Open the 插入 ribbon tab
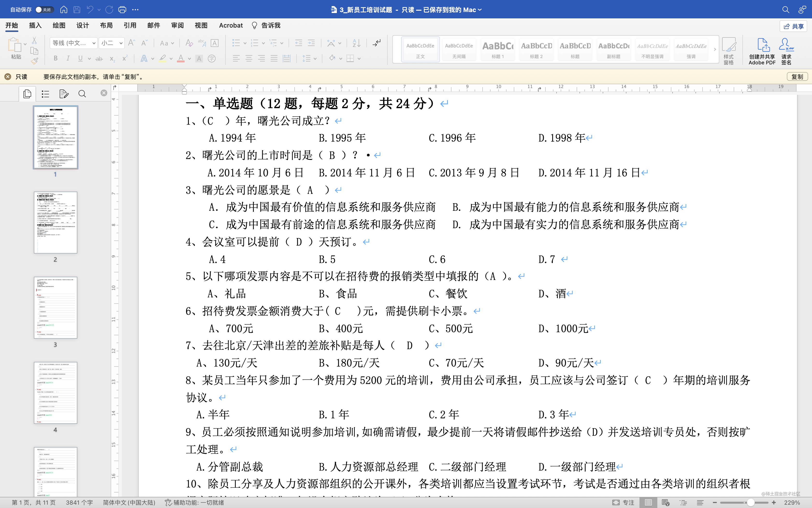The width and height of the screenshot is (812, 508). [35, 26]
